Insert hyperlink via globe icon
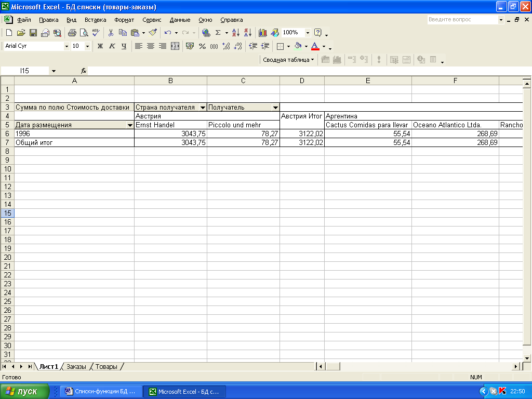The height and width of the screenshot is (399, 532). 206,33
